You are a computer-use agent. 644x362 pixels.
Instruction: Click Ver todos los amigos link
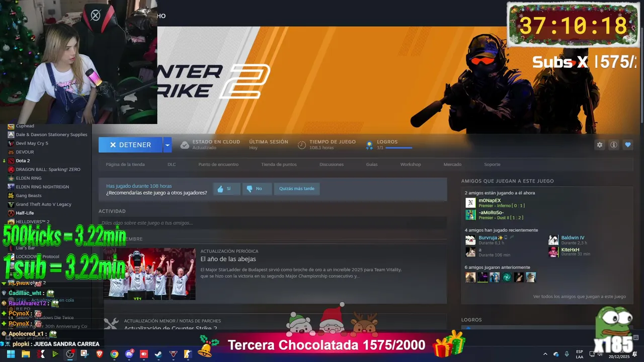click(580, 297)
